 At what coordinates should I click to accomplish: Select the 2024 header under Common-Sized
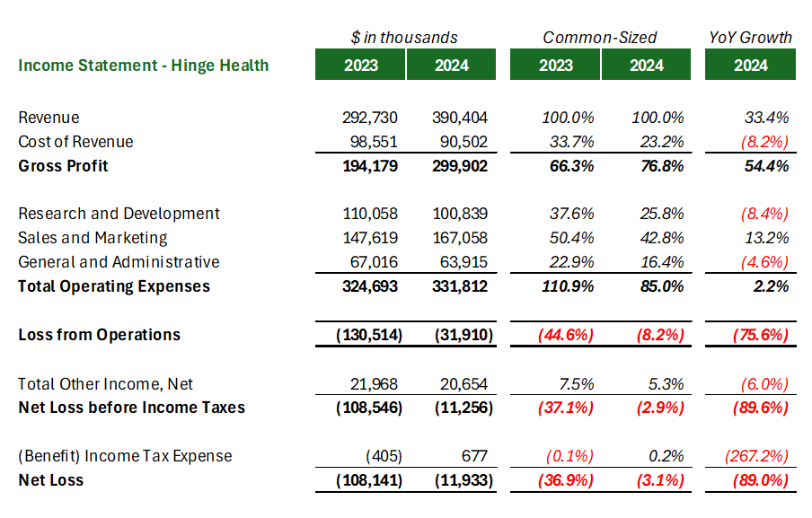646,66
